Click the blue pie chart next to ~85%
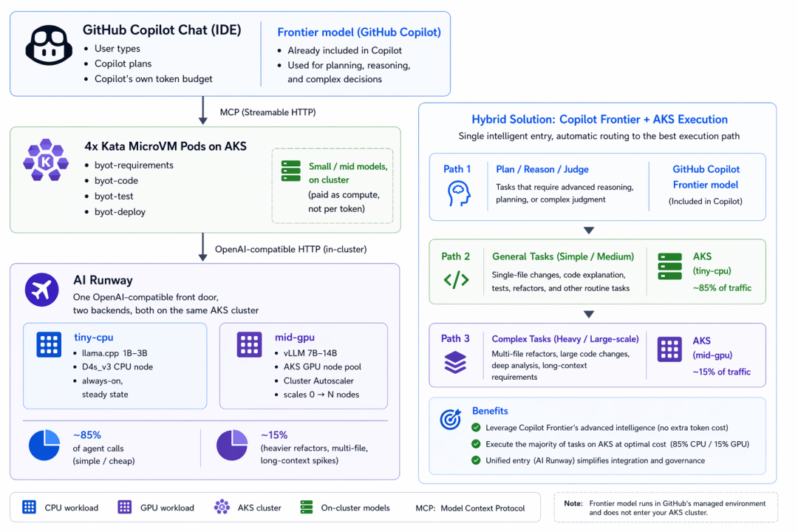This screenshot has height=532, width=798. [44, 445]
